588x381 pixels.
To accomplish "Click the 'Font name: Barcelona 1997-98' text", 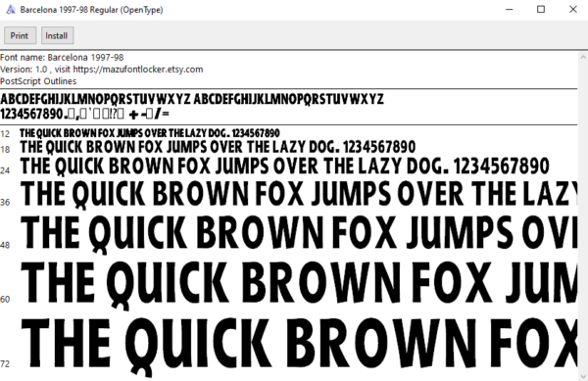I will click(x=62, y=58).
